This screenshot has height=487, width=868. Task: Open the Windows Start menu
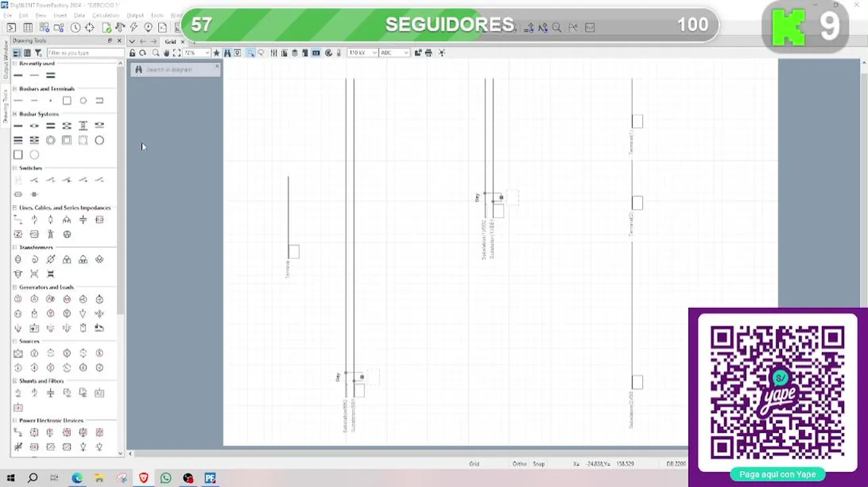[10, 478]
